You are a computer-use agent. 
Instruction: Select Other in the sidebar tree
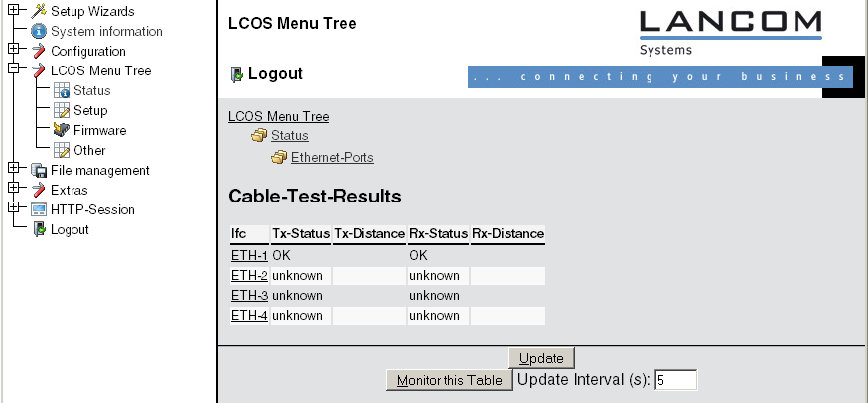pos(89,150)
